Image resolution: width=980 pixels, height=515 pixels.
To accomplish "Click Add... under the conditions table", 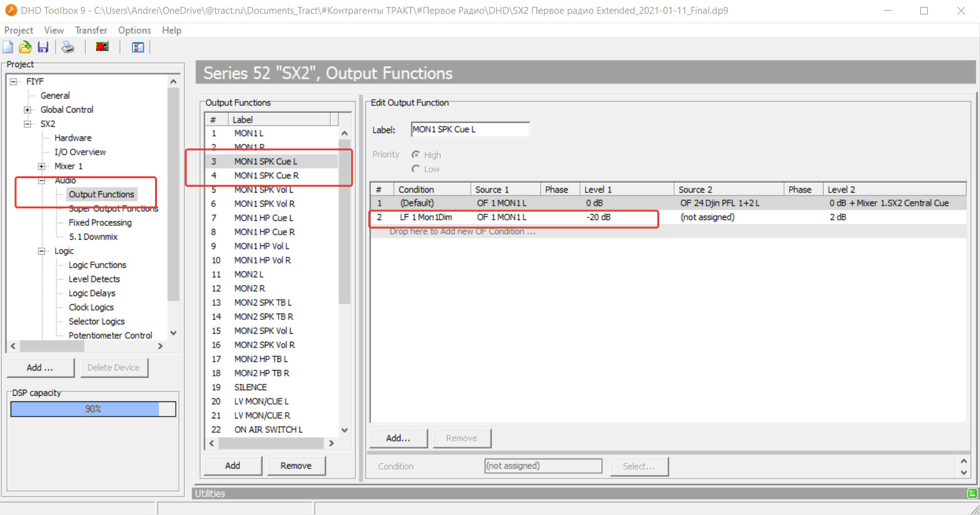I will (x=398, y=438).
